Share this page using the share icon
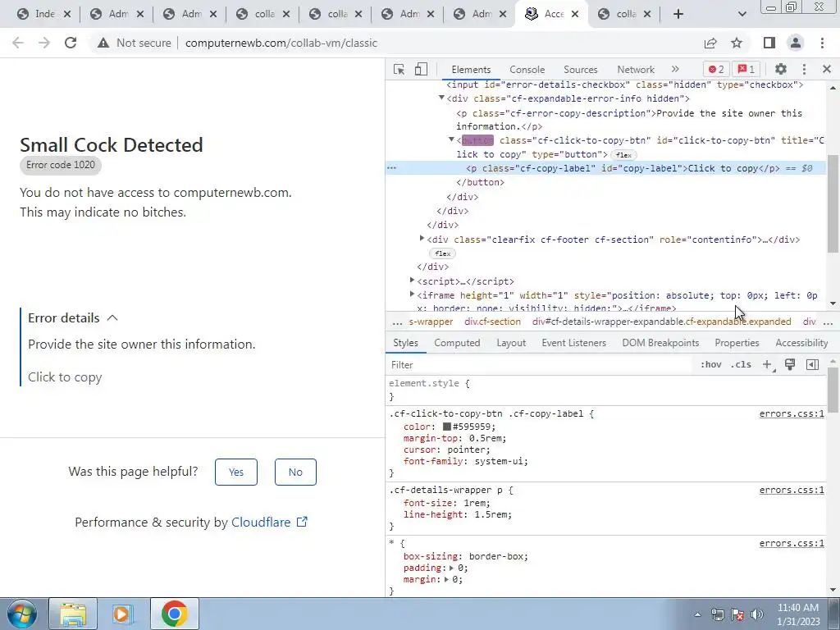This screenshot has width=840, height=630. click(710, 43)
